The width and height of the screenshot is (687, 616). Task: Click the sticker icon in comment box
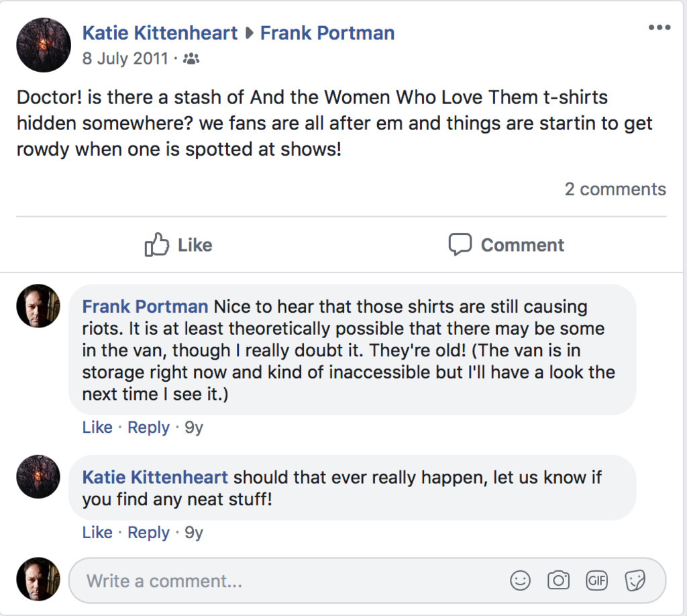(635, 580)
